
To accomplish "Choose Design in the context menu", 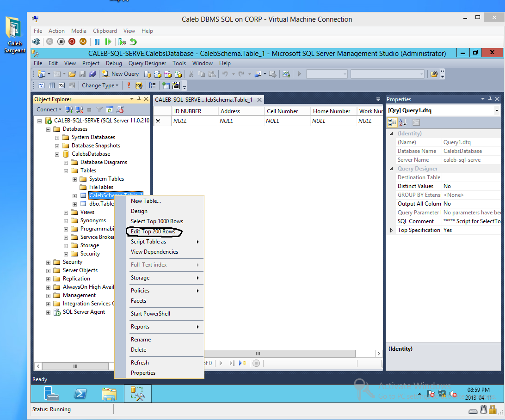I will (139, 211).
